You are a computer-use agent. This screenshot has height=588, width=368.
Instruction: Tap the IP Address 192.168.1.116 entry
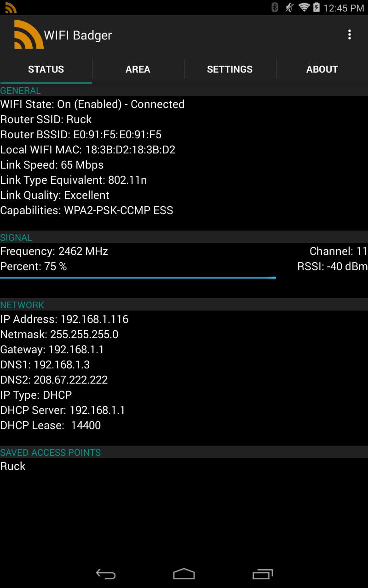click(64, 319)
